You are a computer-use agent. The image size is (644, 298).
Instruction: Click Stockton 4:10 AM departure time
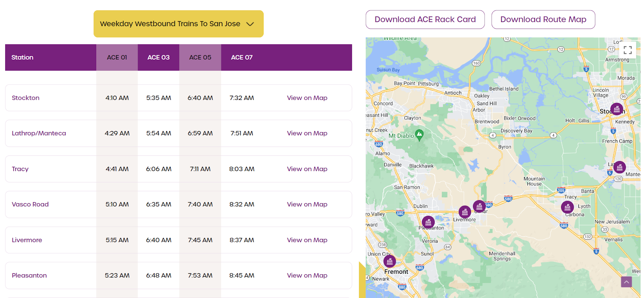tap(117, 98)
